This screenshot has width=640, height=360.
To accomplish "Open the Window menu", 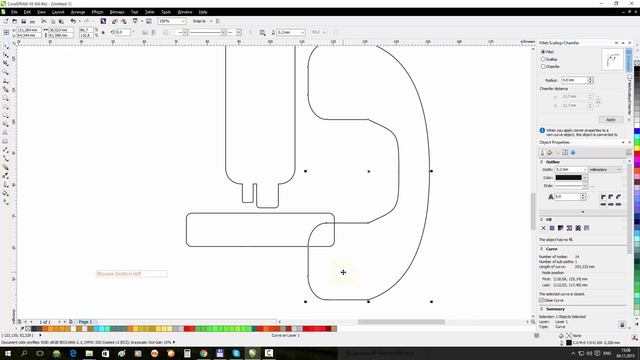I will tap(185, 12).
